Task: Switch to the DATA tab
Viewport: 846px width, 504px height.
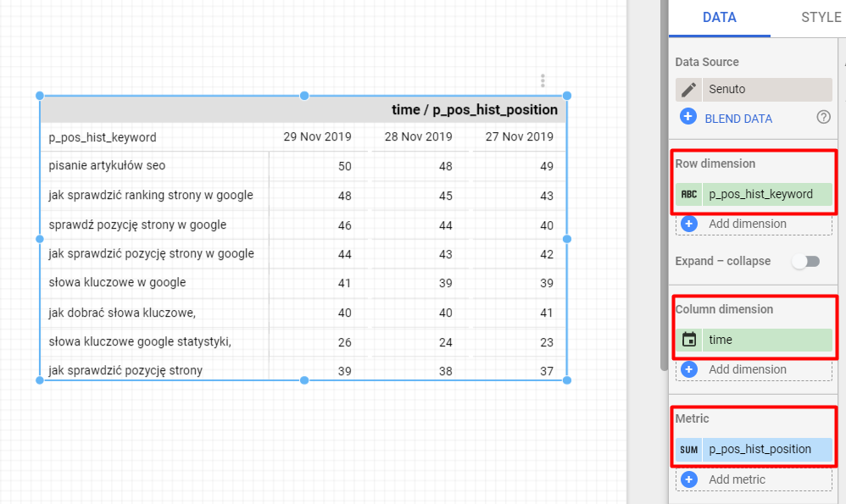Action: coord(719,18)
